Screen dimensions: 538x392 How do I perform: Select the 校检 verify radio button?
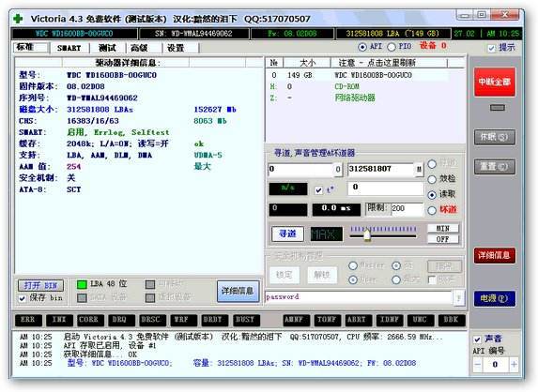pyautogui.click(x=432, y=179)
